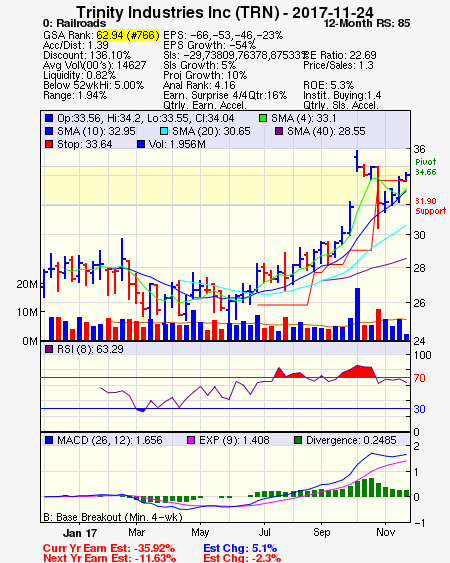Click the Anal Rank: 4.16 text
The height and width of the screenshot is (563, 450).
point(199,85)
